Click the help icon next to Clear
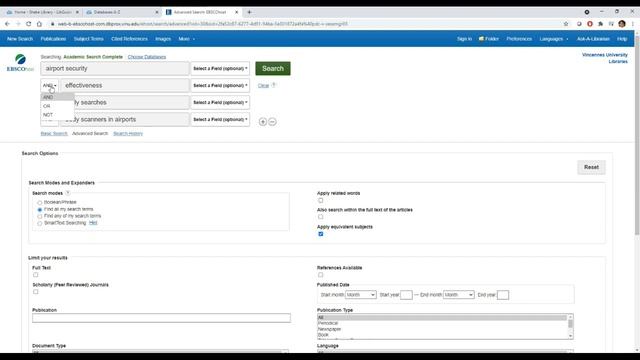This screenshot has width=640, height=360. (x=274, y=85)
